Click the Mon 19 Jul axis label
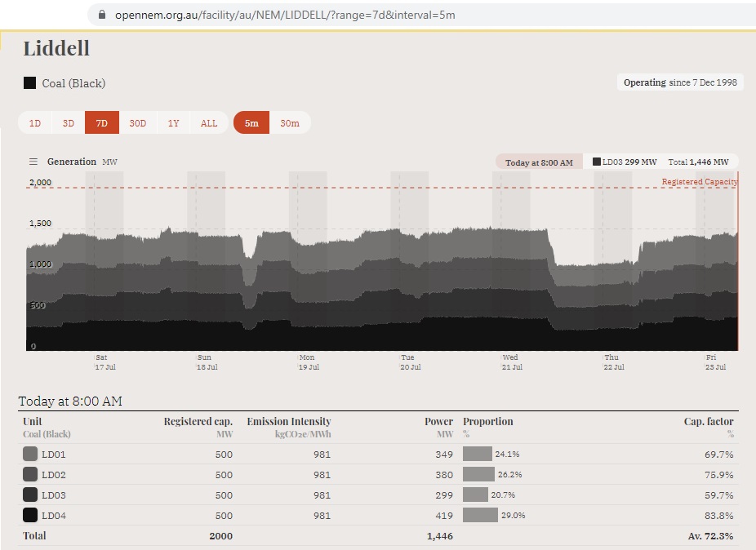 pos(309,362)
